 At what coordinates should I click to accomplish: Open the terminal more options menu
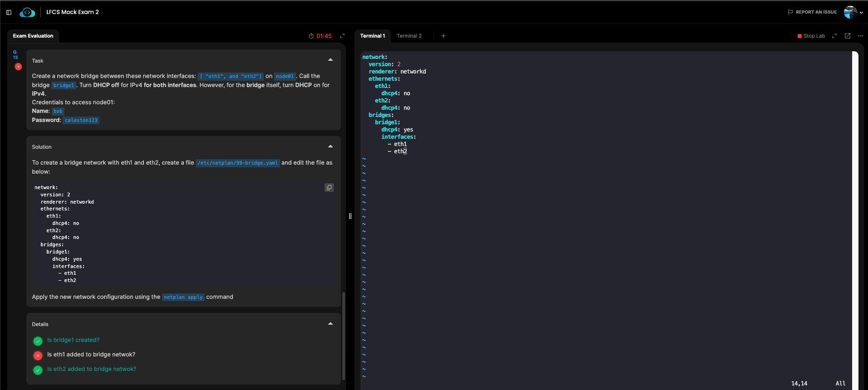[861, 36]
